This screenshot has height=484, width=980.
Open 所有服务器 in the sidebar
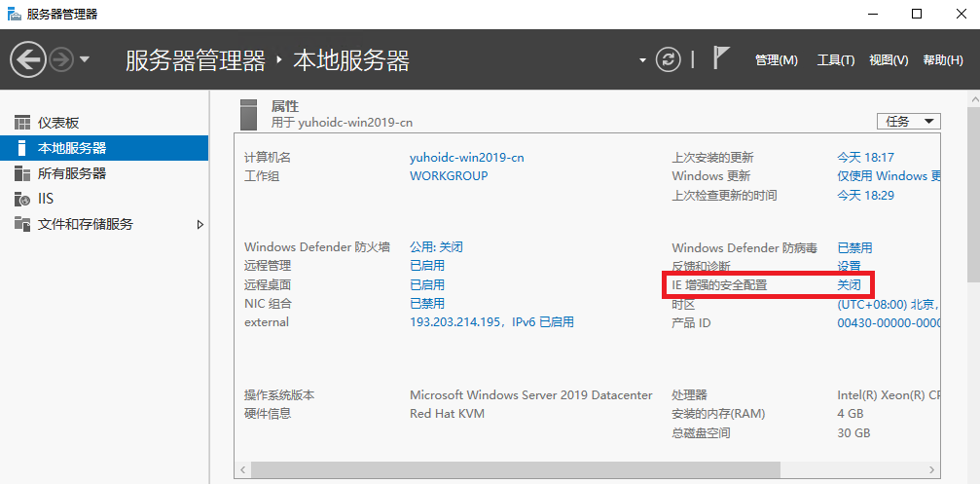click(71, 173)
